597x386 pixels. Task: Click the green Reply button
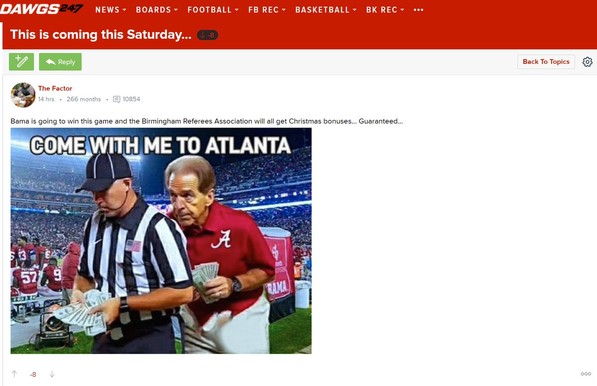pos(60,62)
